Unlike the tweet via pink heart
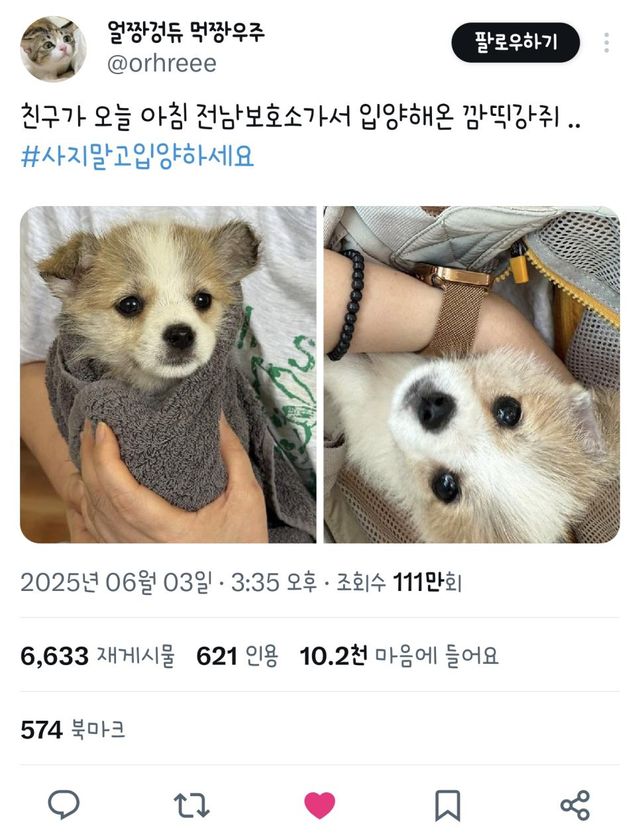The width and height of the screenshot is (640, 838). click(319, 805)
